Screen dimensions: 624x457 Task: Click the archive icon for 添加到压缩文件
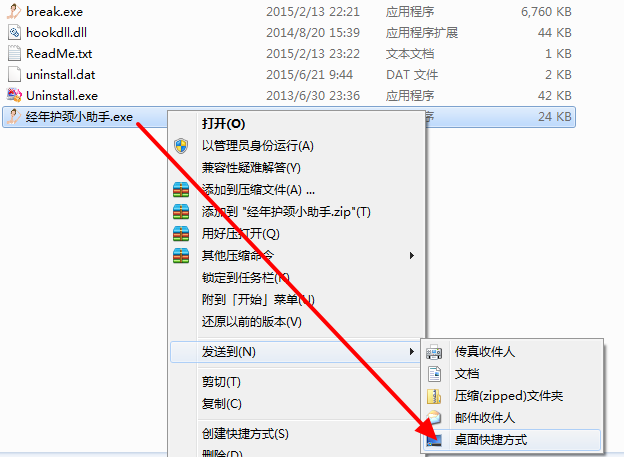pos(181,190)
